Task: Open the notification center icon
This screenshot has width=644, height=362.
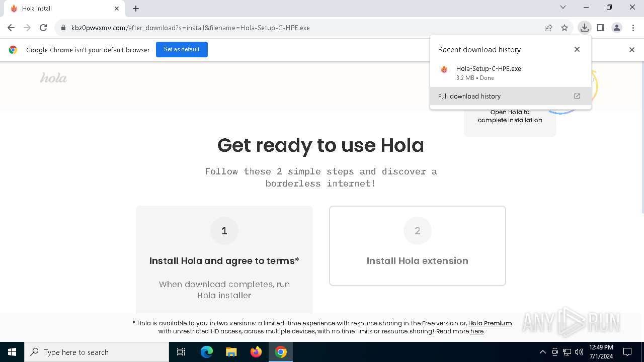Action: coord(627,352)
